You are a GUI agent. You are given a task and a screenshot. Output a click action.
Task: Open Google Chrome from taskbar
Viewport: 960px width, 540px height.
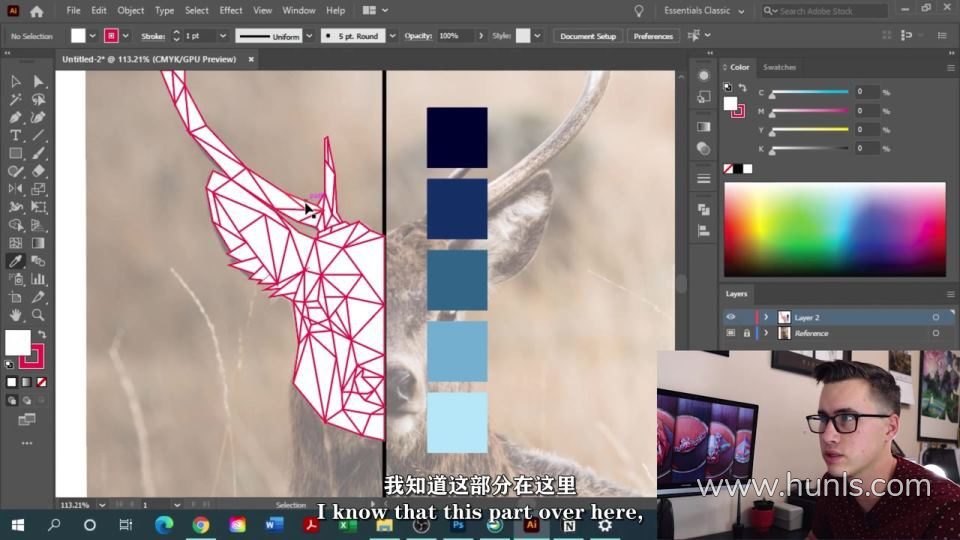pos(200,525)
